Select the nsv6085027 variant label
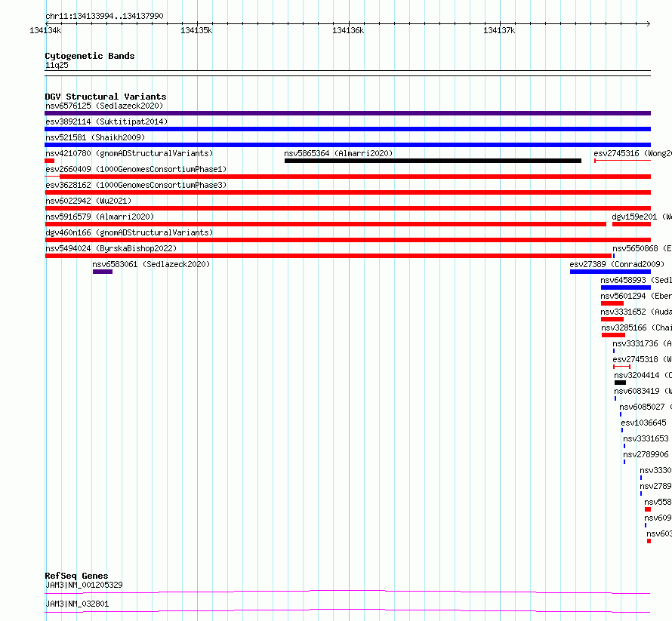This screenshot has width=672, height=621. pos(646,407)
